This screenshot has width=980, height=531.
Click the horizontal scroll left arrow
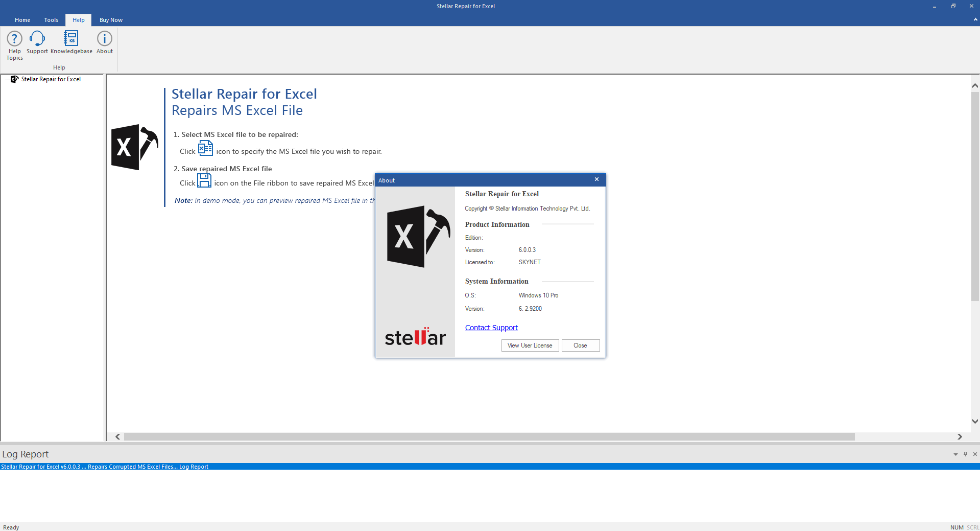click(118, 436)
